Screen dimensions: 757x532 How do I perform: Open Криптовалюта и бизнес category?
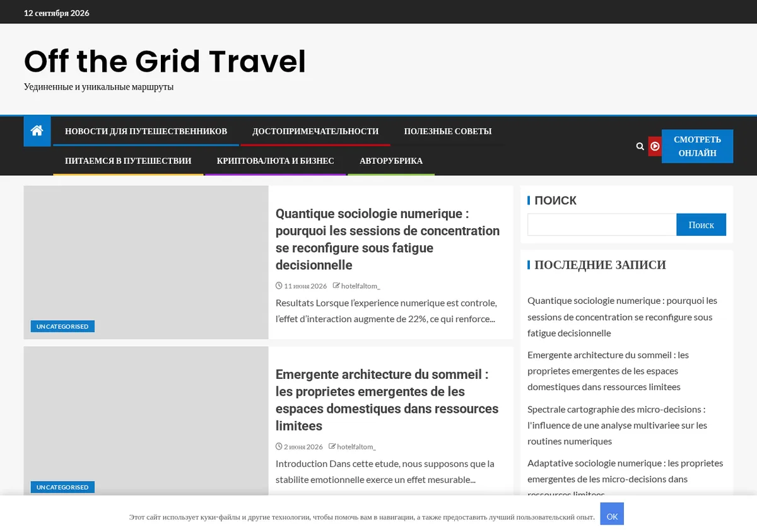[x=276, y=161]
